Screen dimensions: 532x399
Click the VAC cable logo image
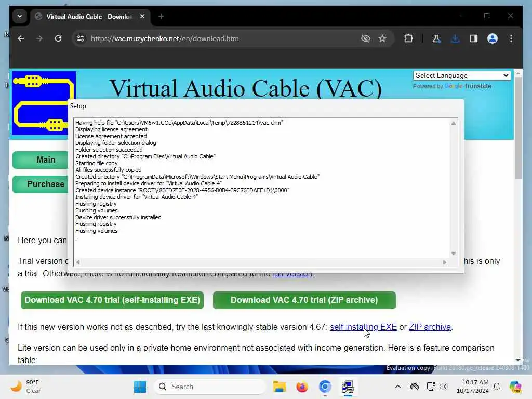[x=44, y=103]
